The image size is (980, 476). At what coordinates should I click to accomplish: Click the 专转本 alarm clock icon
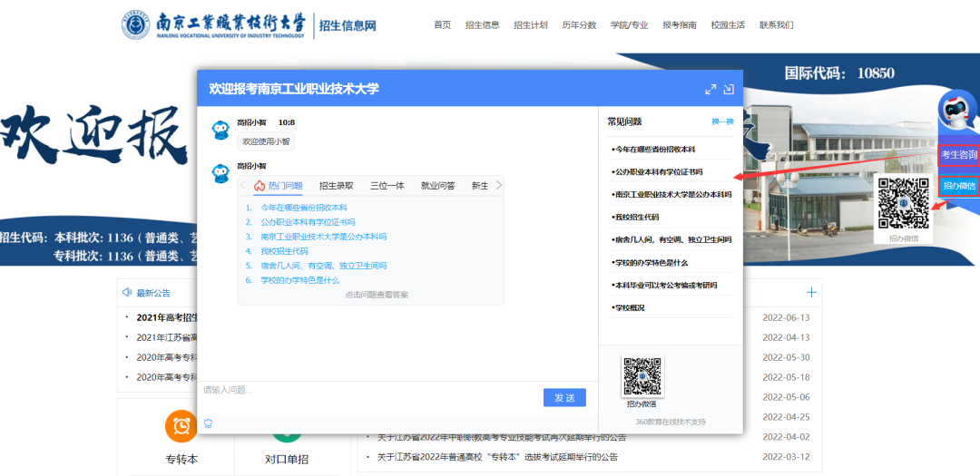(x=181, y=426)
